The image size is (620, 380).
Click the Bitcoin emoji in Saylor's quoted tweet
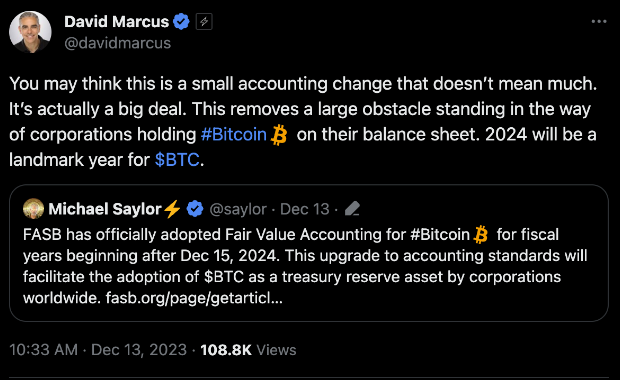[481, 235]
